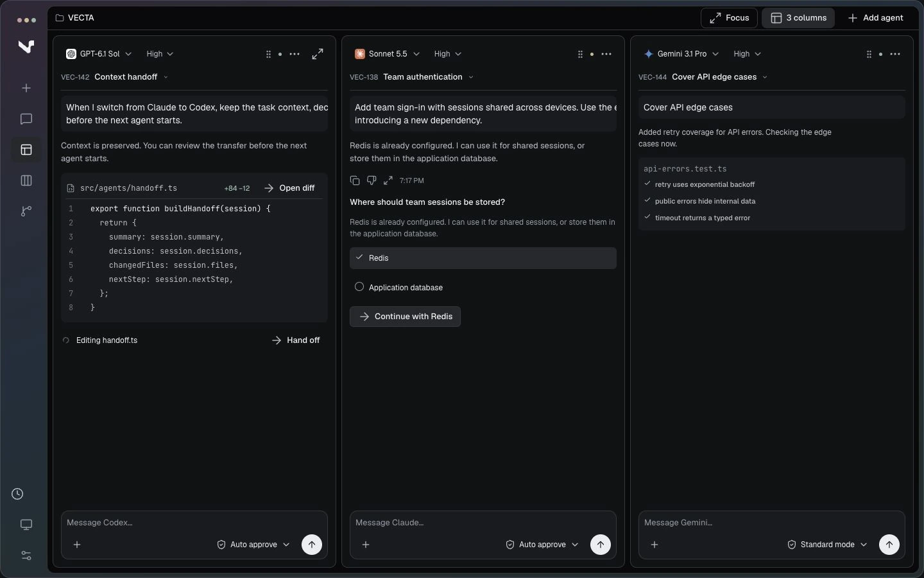
Task: Open the GPT-6.1 Sol model dropdown
Action: click(99, 54)
